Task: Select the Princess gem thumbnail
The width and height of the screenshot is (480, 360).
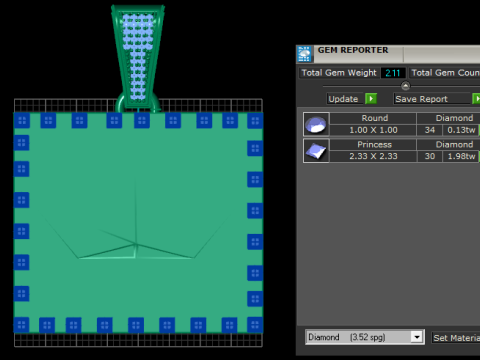Action: coord(316,151)
